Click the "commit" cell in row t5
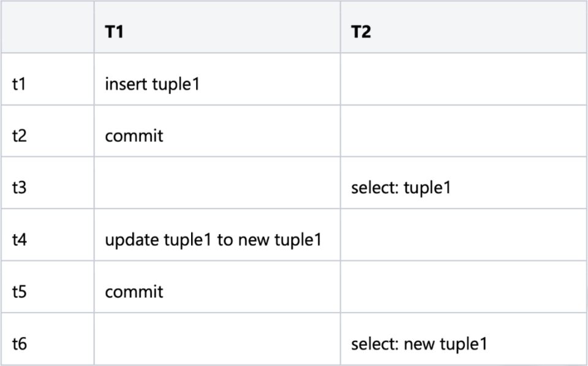Viewport: 588px width, 366px height. pos(134,292)
